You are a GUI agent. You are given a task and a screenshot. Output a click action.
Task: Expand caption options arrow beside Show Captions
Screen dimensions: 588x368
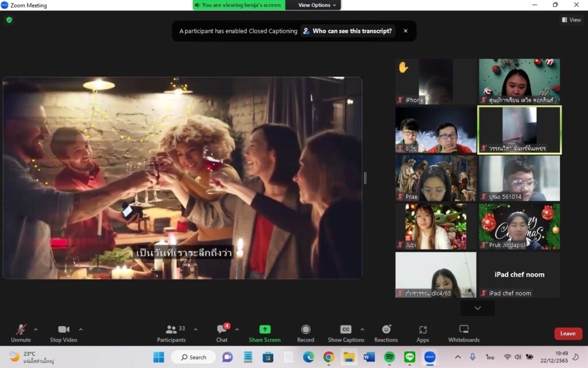[362, 329]
